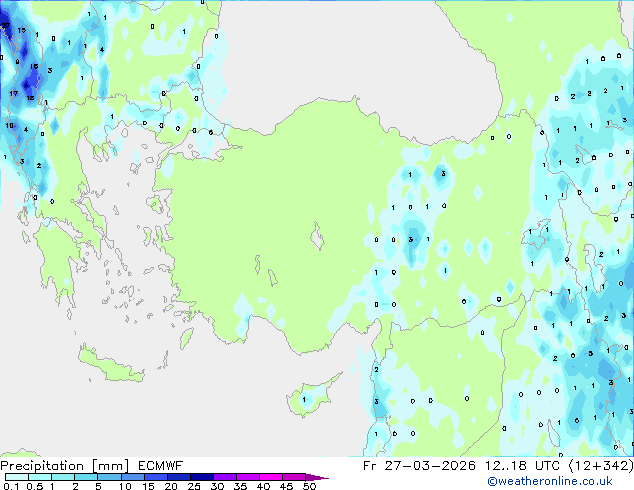Screen dimensions: 634x490
Task: Select the date text 'Fr 27-03-2026'
Action: (419, 466)
